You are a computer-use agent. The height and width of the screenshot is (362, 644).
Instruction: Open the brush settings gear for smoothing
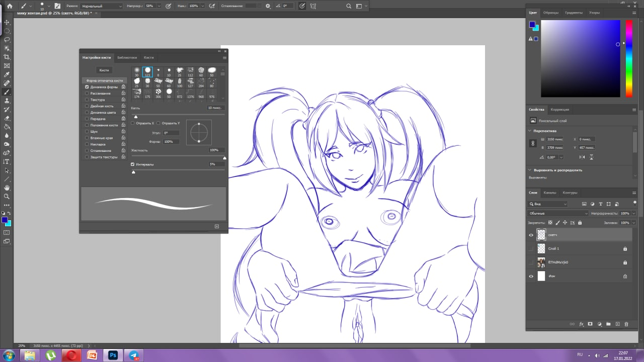[268, 6]
